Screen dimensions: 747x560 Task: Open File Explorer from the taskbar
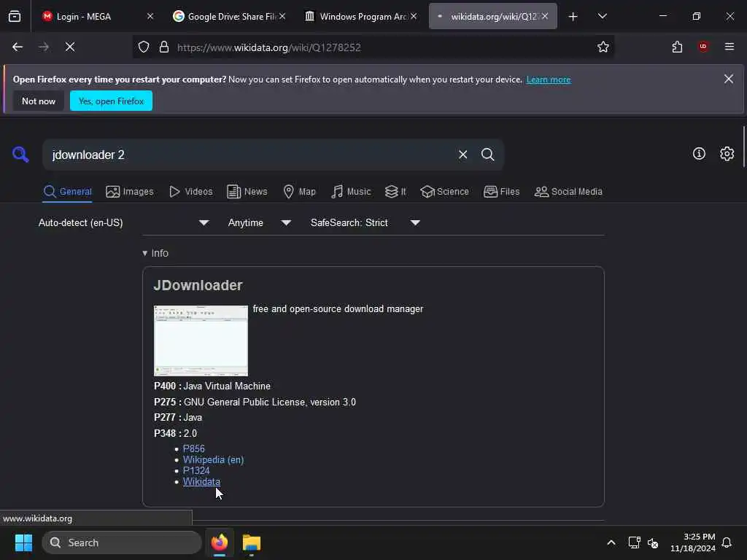pos(252,542)
